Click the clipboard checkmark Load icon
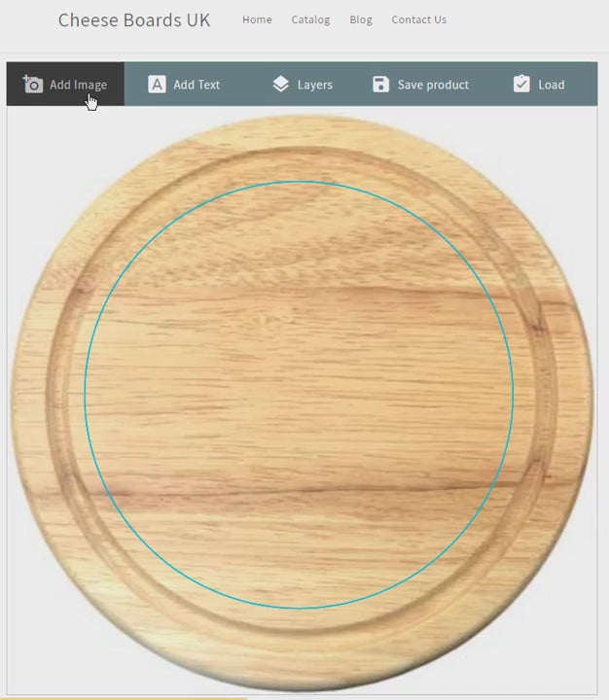 tap(521, 84)
